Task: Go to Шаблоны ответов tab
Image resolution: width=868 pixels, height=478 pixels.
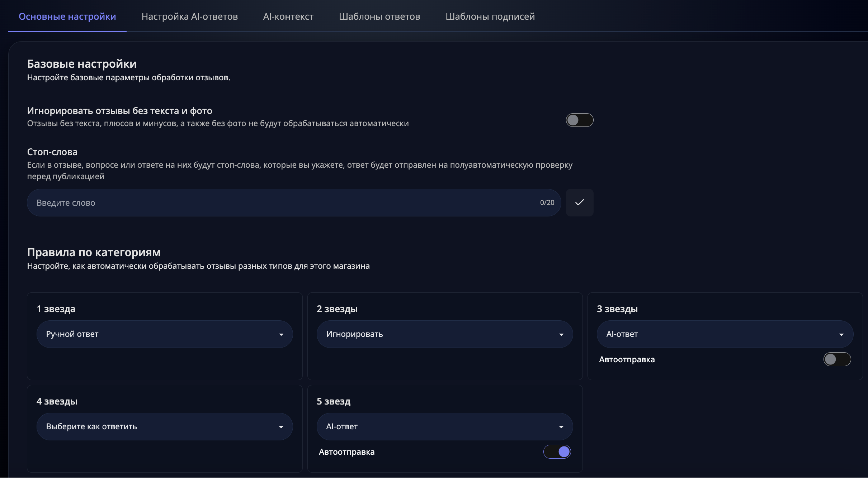Action: pos(379,16)
